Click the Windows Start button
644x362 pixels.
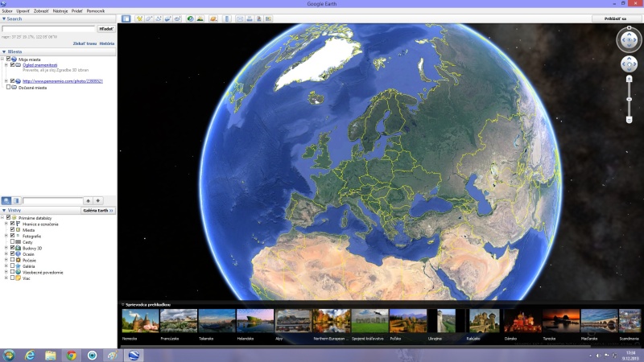pyautogui.click(x=9, y=355)
